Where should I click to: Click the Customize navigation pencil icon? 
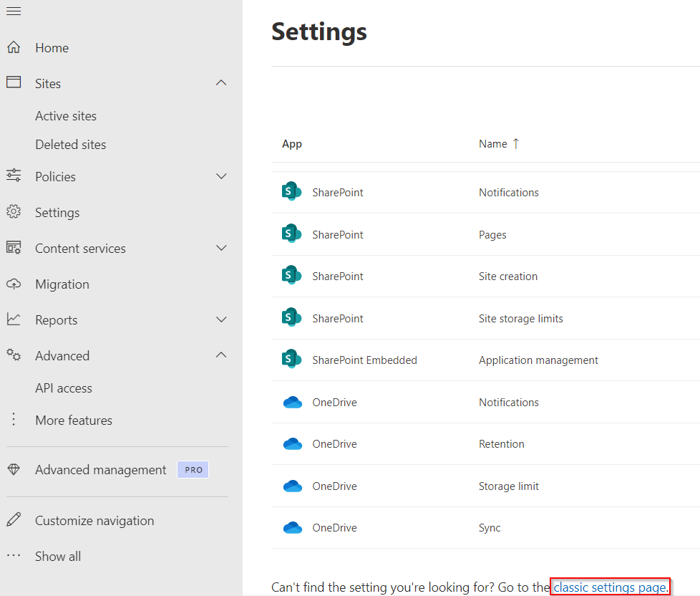click(x=14, y=521)
